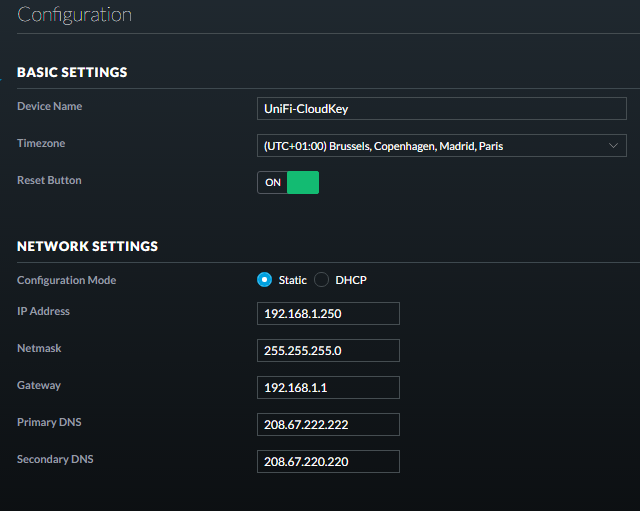Image resolution: width=640 pixels, height=511 pixels.
Task: Click the Gateway field showing 192.168.1.1
Action: coord(328,387)
